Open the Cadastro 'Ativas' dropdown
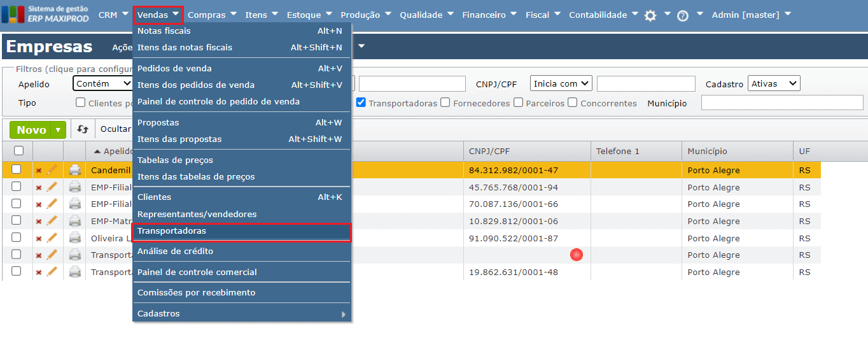The image size is (868, 347). click(x=774, y=83)
